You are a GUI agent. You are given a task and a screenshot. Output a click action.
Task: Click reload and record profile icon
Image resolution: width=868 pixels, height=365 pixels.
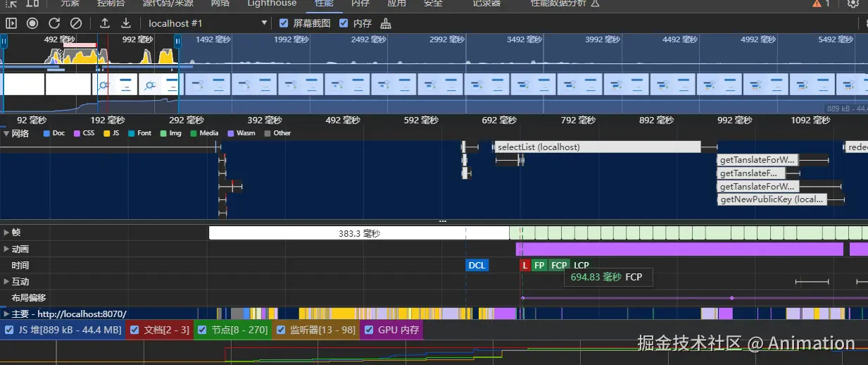coord(54,23)
